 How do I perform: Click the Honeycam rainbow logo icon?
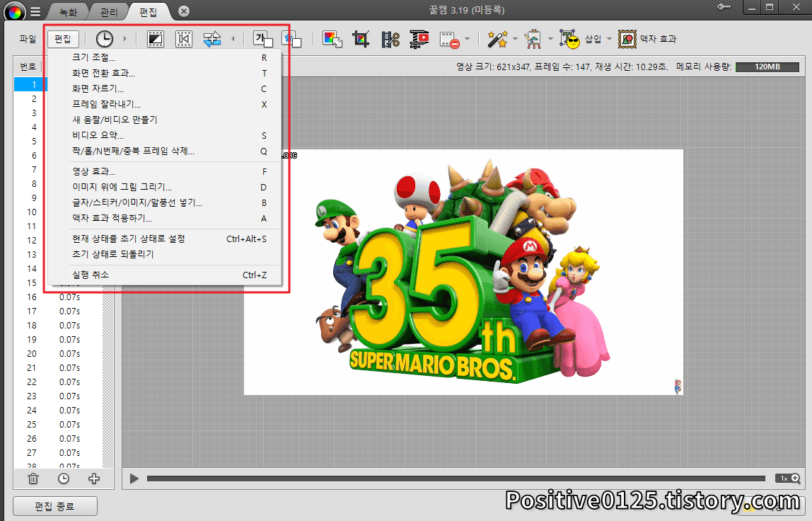pyautogui.click(x=14, y=11)
